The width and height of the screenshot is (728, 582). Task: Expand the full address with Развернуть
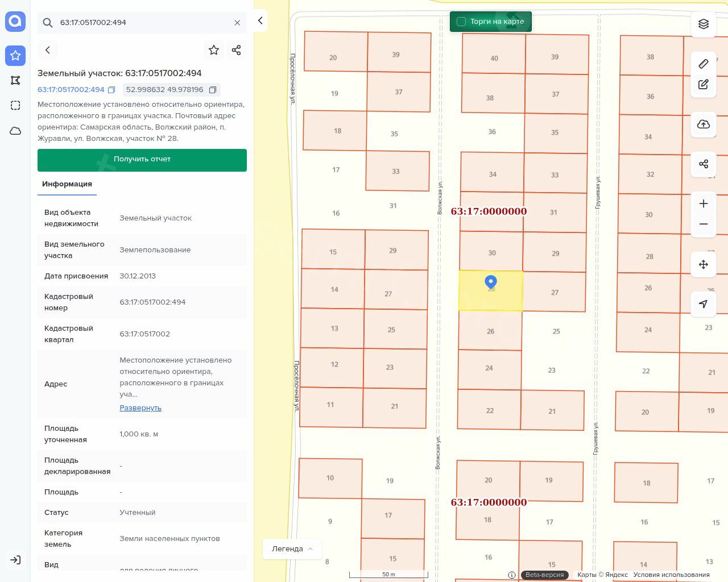(140, 408)
